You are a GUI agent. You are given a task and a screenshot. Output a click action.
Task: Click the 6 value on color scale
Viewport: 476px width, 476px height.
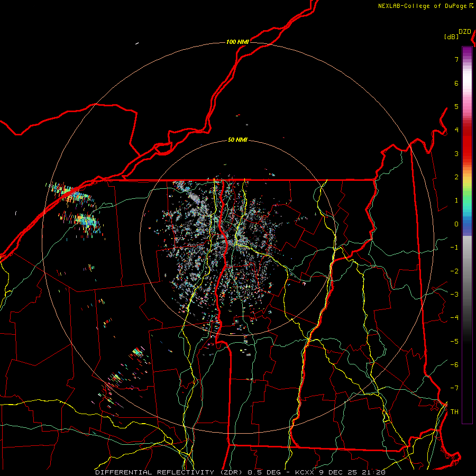point(456,84)
